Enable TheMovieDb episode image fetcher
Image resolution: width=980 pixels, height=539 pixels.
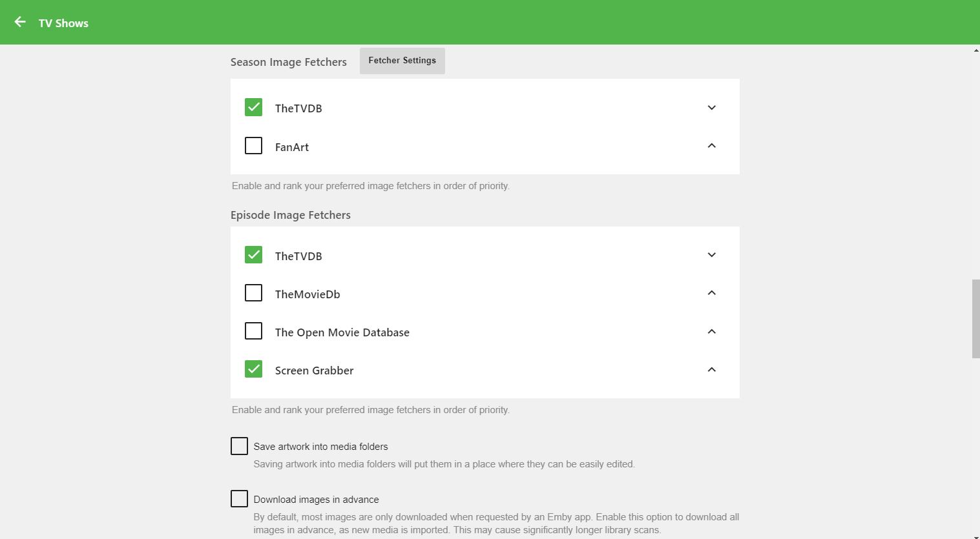[253, 293]
